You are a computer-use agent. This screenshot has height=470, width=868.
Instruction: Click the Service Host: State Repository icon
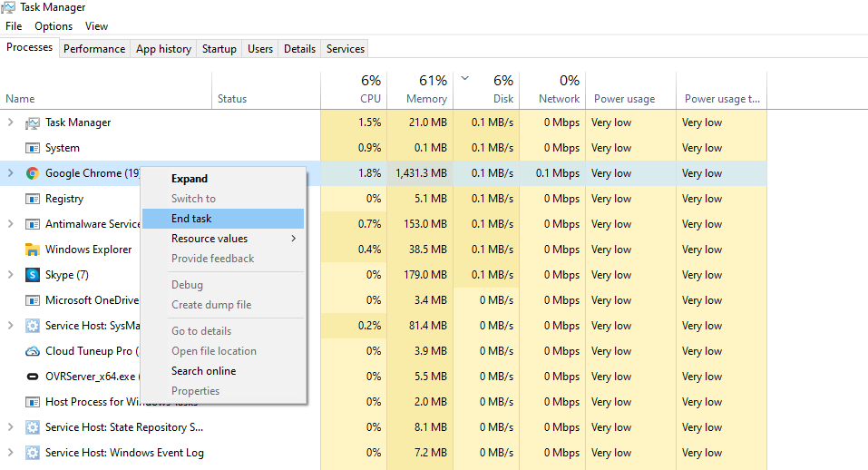coord(33,427)
